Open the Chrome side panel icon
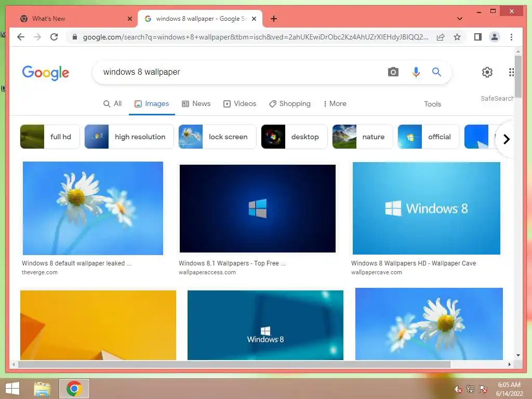This screenshot has height=399, width=532. coord(478,37)
